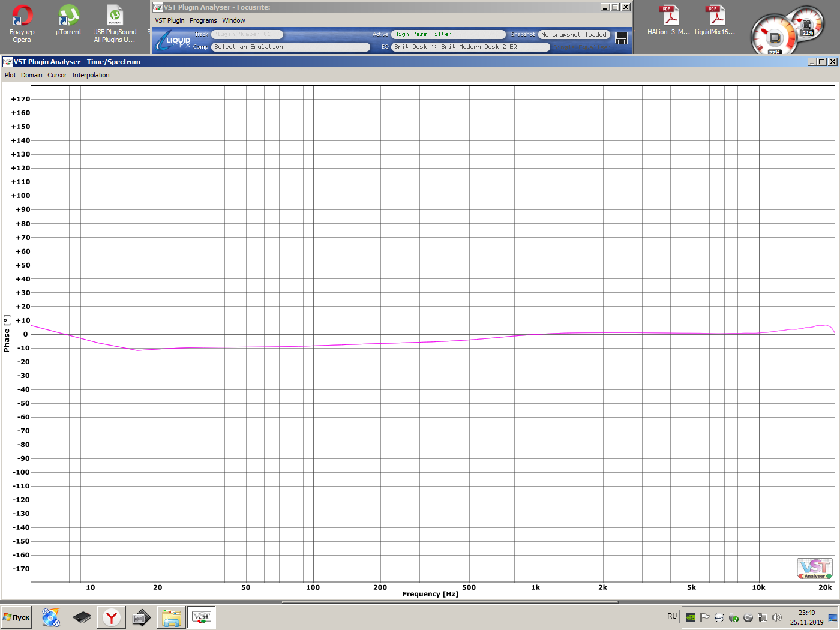Click the RU language indicator

672,616
